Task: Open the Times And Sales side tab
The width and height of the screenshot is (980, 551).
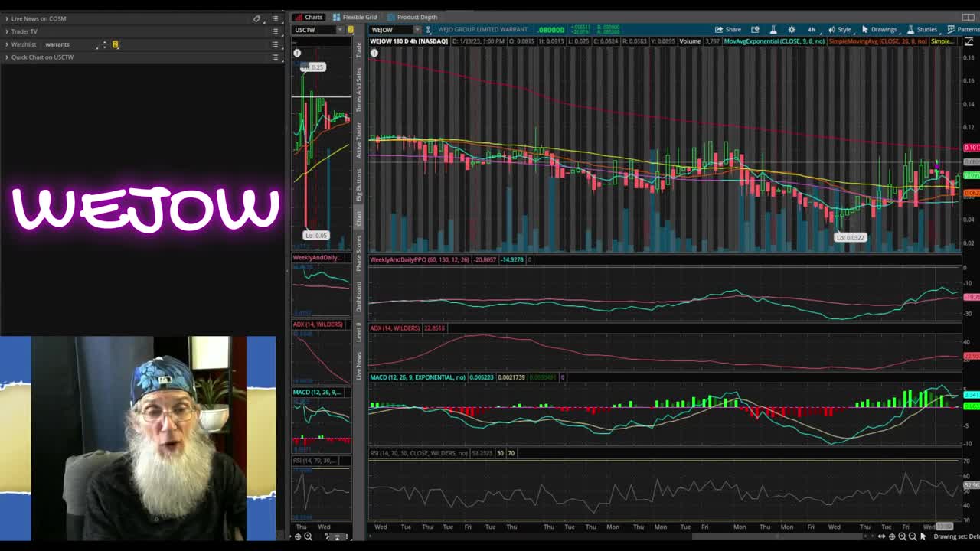Action: click(x=358, y=90)
